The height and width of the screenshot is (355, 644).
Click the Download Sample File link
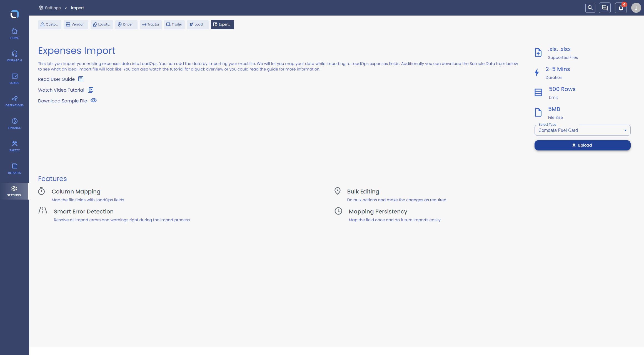[x=63, y=101]
